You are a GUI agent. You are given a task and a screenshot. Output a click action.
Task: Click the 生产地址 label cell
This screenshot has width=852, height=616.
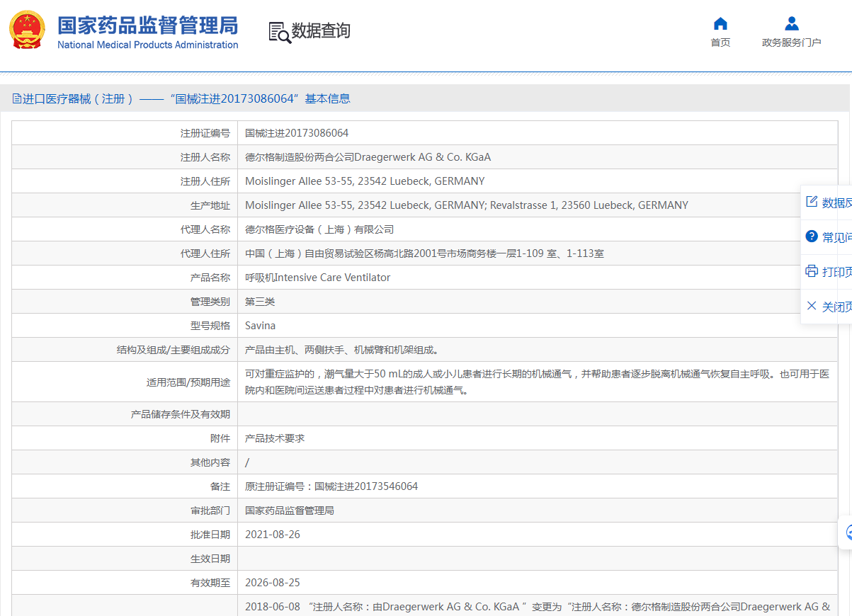[125, 205]
